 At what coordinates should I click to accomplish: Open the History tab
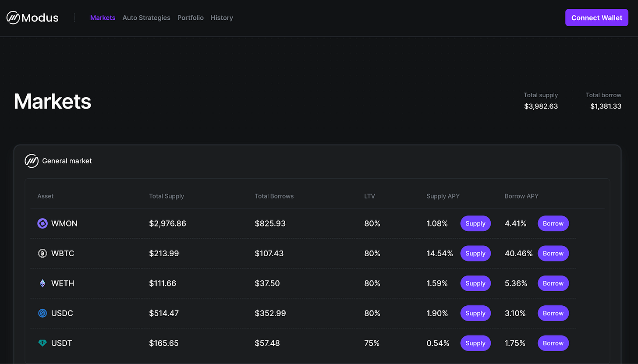click(x=222, y=18)
